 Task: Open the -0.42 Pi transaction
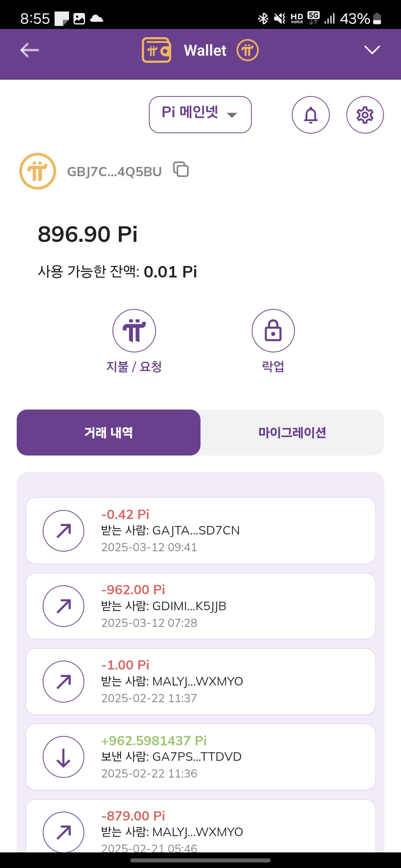200,530
